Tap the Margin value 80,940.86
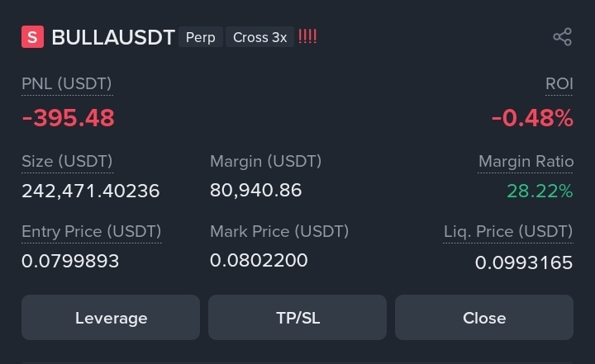The height and width of the screenshot is (364, 595). [x=255, y=191]
